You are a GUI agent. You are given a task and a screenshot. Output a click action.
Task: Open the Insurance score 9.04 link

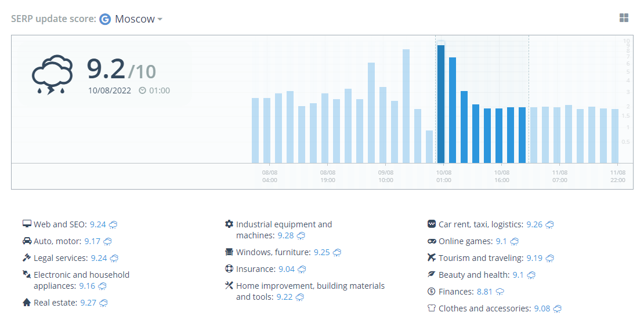tap(286, 269)
